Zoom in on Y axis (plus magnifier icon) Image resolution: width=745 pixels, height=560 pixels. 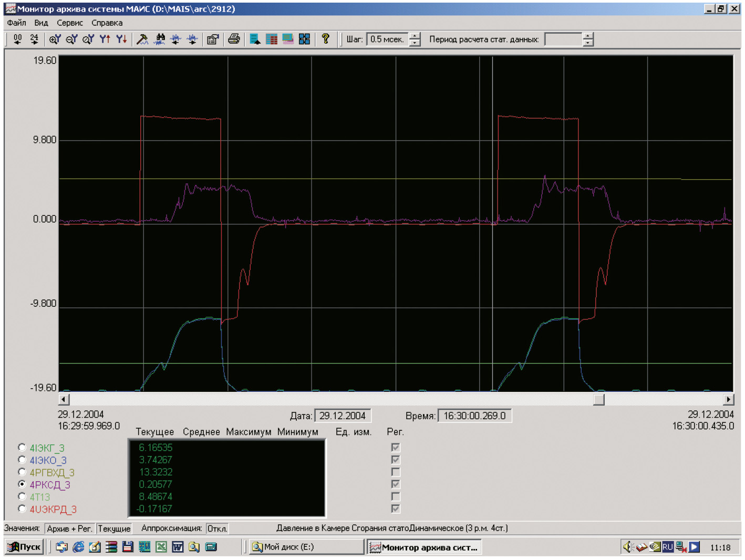point(55,39)
